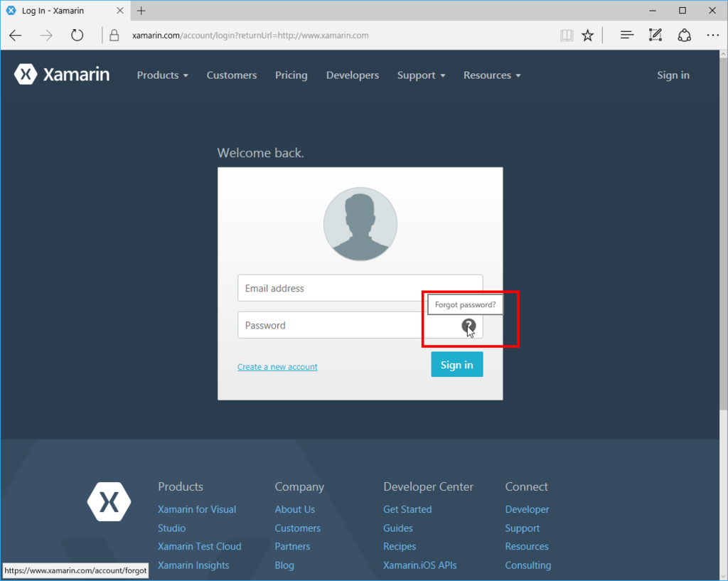
Task: Open Get Started footer link
Action: (x=407, y=509)
